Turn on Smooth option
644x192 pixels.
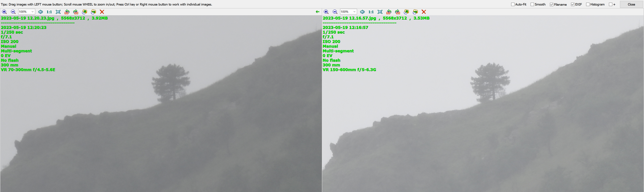coord(532,5)
